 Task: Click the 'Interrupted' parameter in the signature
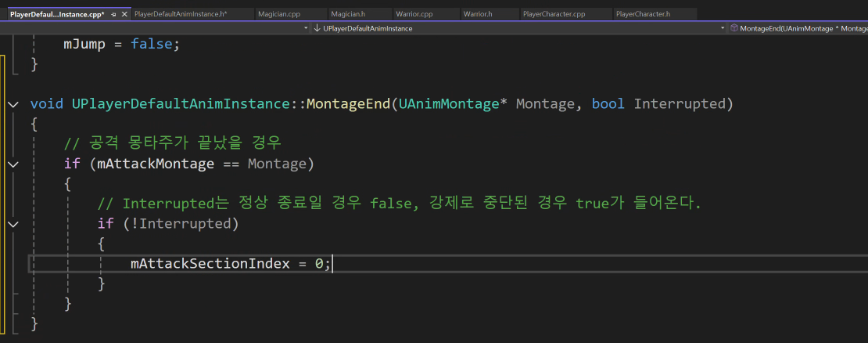pyautogui.click(x=680, y=103)
